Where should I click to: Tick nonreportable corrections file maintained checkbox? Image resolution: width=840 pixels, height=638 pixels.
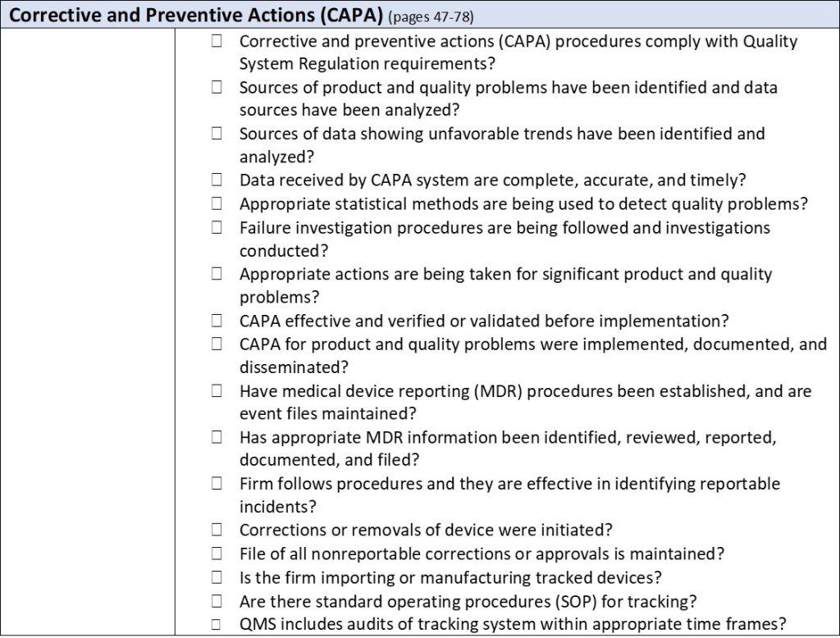pyautogui.click(x=217, y=554)
